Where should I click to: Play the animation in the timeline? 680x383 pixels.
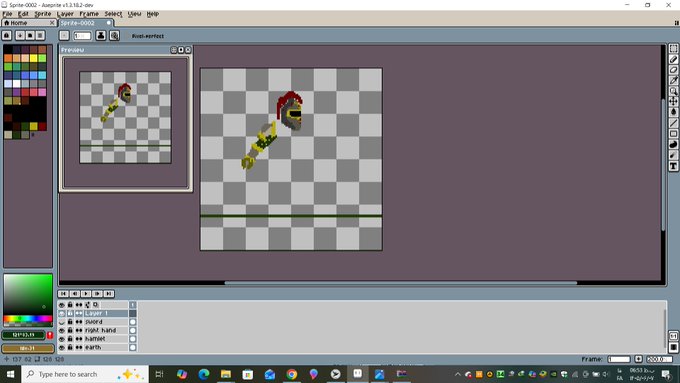[x=86, y=294]
